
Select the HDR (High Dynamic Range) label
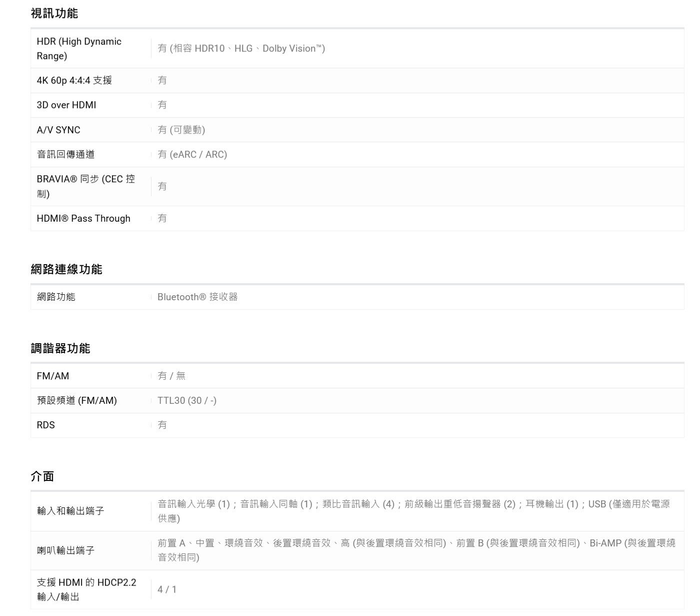pos(79,49)
